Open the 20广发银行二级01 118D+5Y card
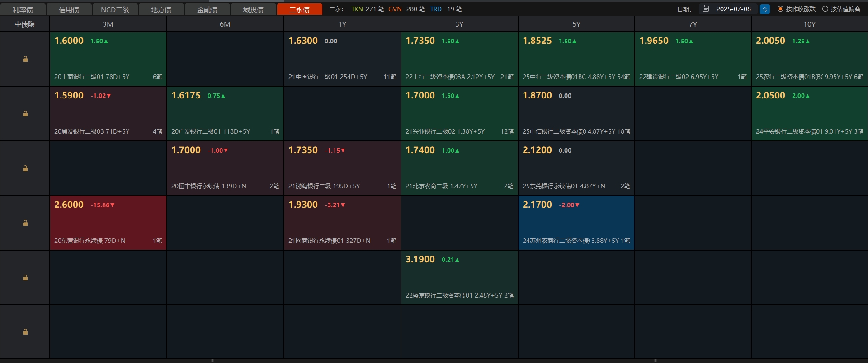 click(225, 114)
